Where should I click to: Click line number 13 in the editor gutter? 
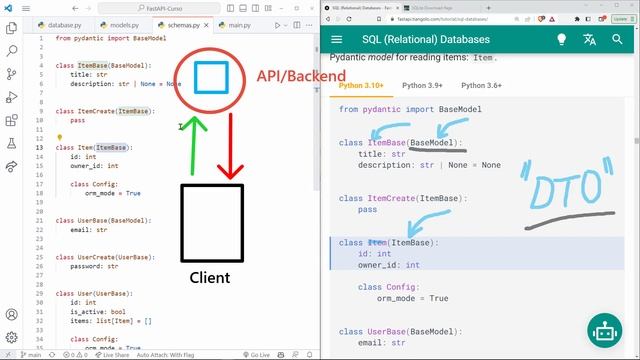[x=40, y=147]
